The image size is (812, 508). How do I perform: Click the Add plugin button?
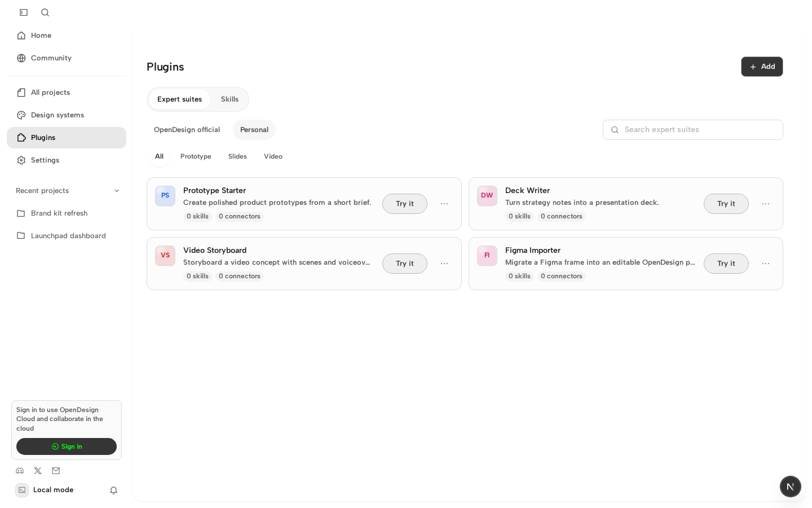pyautogui.click(x=762, y=67)
